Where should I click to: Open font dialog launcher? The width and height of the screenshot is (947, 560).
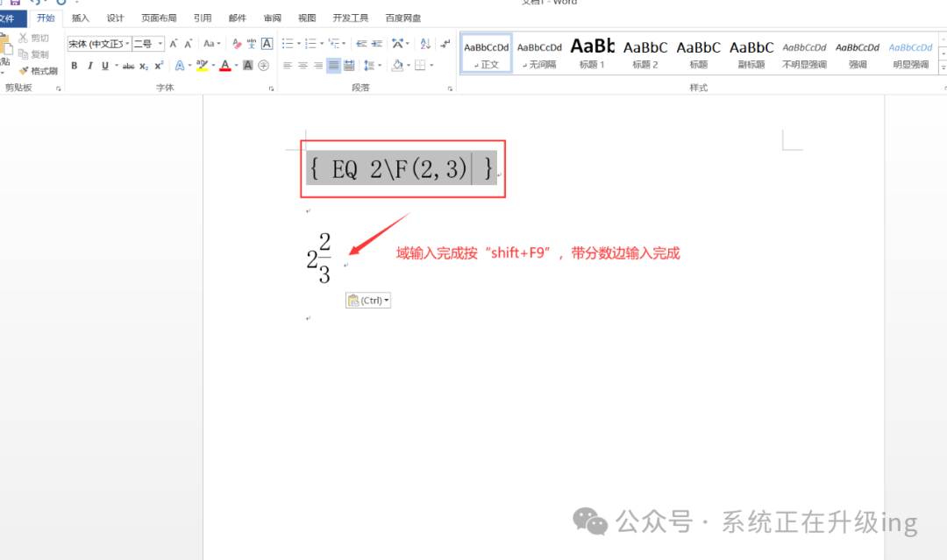click(271, 89)
